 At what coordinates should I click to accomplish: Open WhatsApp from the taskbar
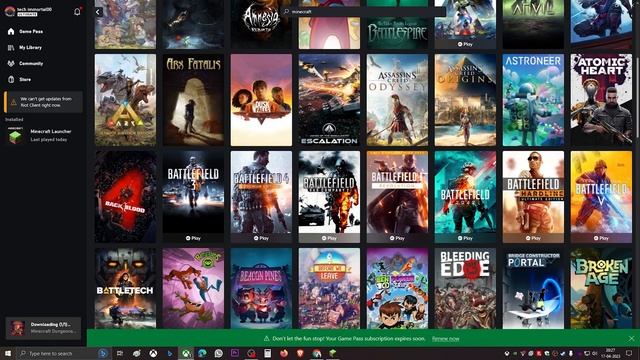219,353
